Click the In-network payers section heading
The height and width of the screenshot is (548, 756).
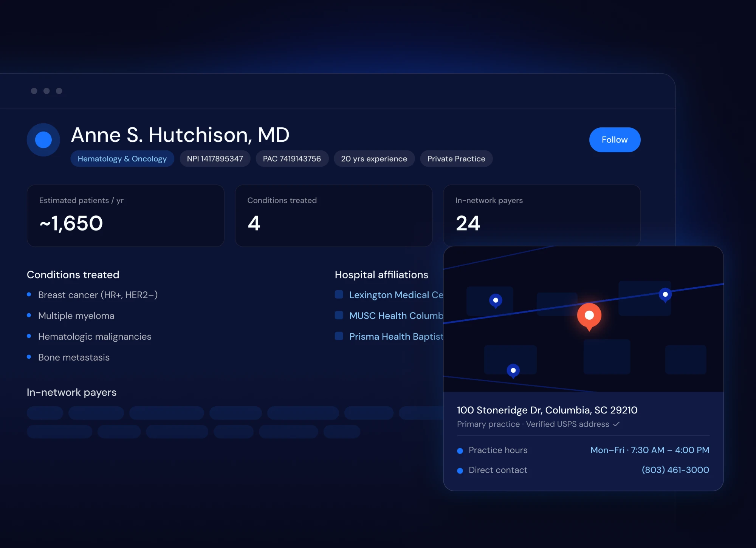tap(71, 392)
